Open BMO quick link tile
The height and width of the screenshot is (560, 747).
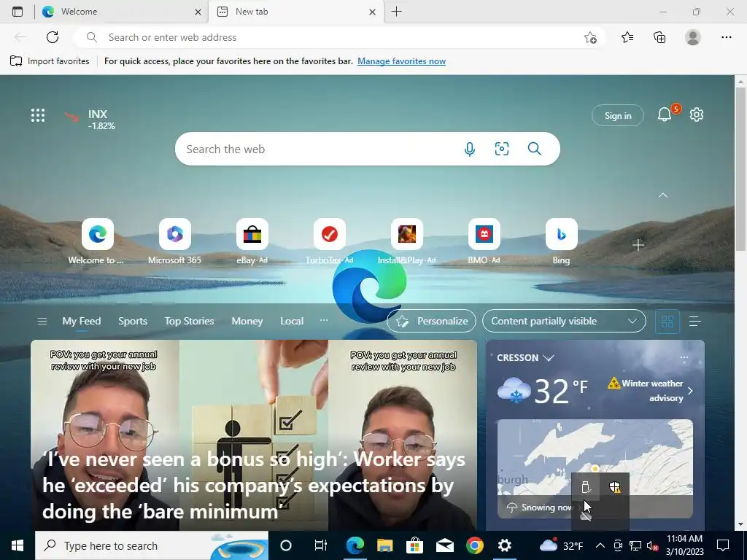tap(484, 234)
